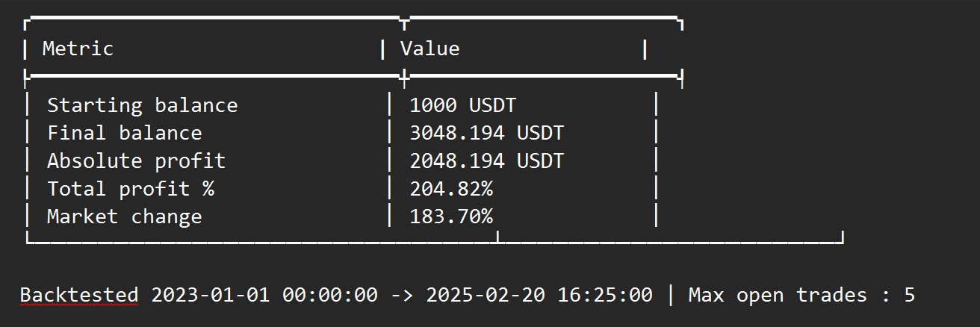Click the underlined word Backtested

tap(79, 295)
